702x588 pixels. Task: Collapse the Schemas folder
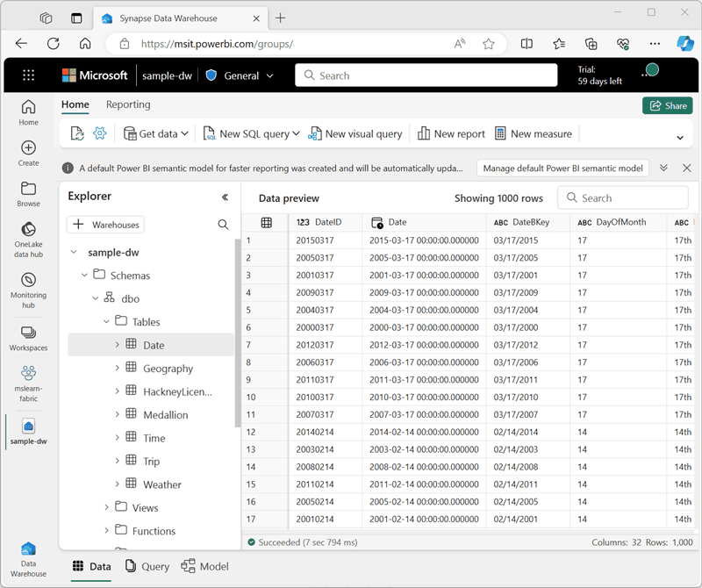pos(85,276)
